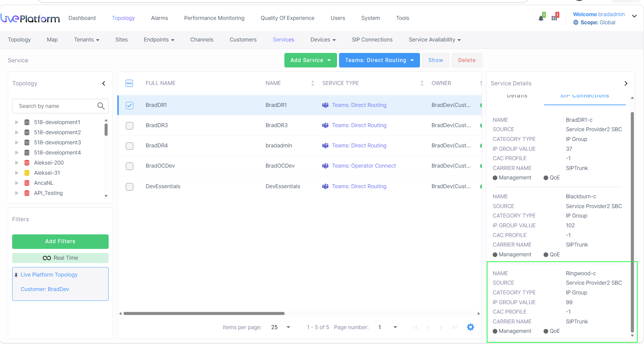This screenshot has width=644, height=345.
Task: Open the user account dropdown chevron
Action: click(634, 16)
